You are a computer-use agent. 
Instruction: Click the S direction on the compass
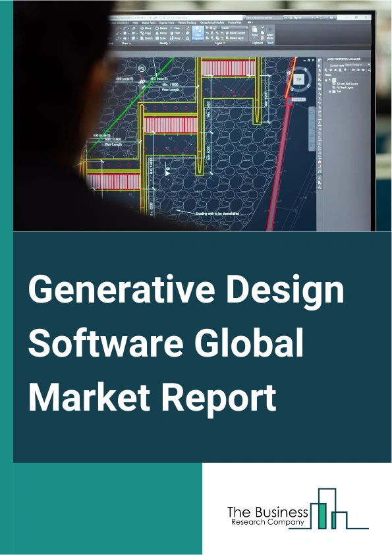coord(293,89)
